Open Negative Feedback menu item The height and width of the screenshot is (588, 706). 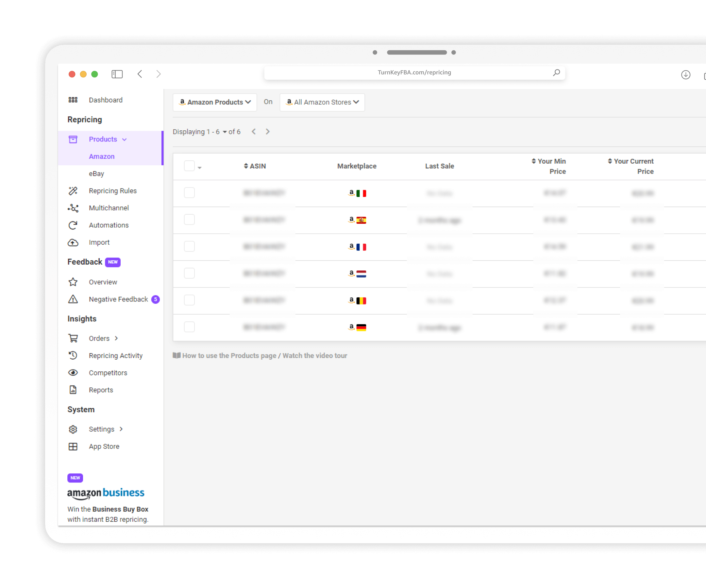click(x=118, y=299)
